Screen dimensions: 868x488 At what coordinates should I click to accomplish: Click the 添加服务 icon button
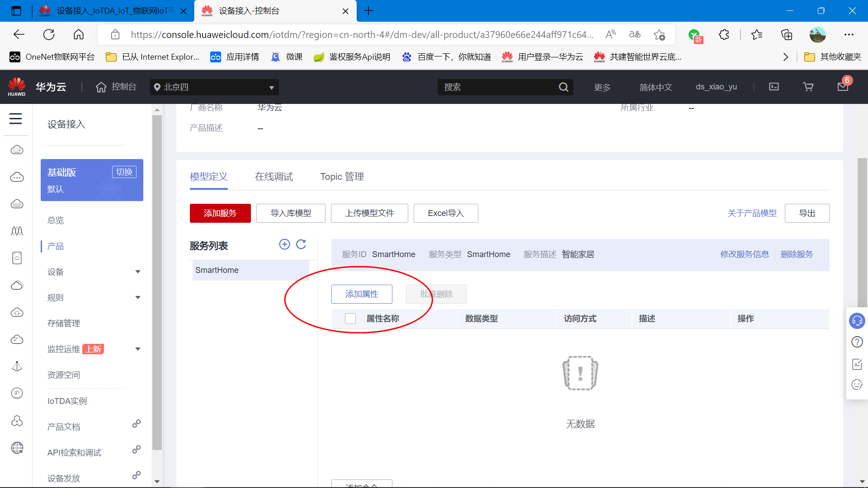pos(221,213)
